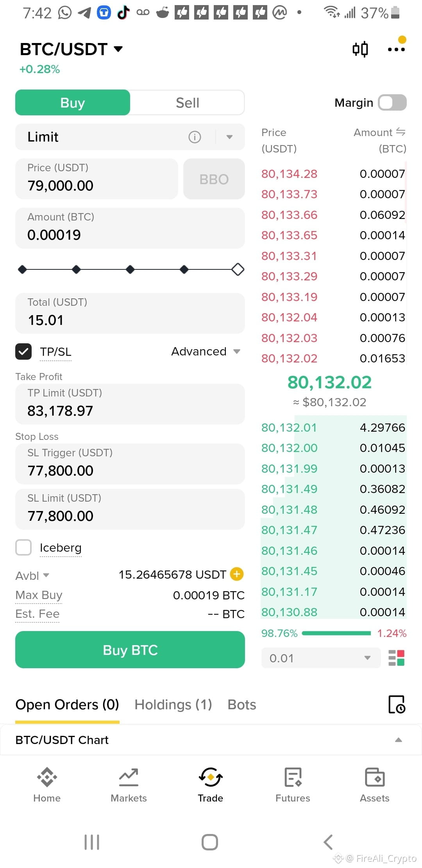Change the order book layout icon
Image resolution: width=422 pixels, height=868 pixels.
(396, 658)
